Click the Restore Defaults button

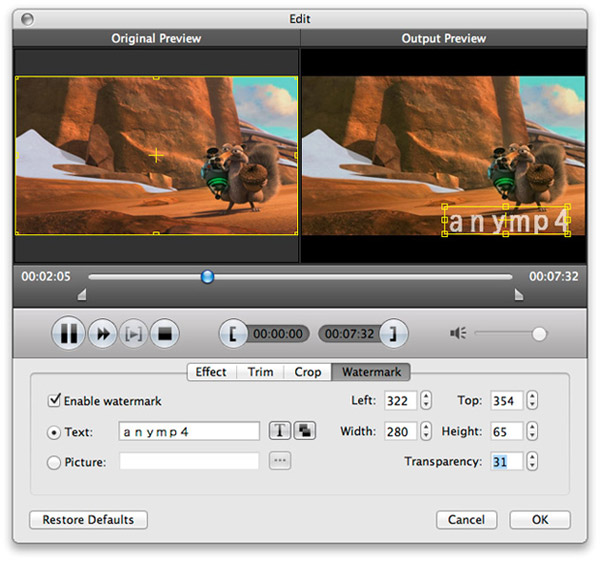89,520
